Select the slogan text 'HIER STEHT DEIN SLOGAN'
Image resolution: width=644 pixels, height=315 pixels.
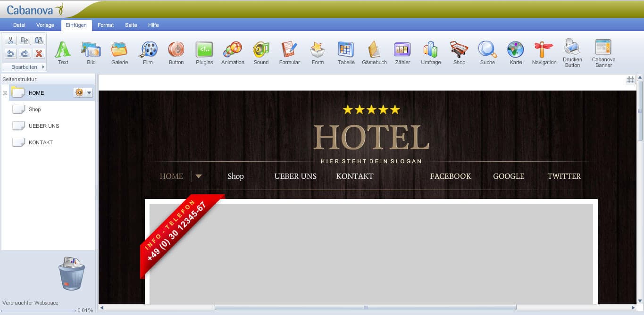(371, 161)
